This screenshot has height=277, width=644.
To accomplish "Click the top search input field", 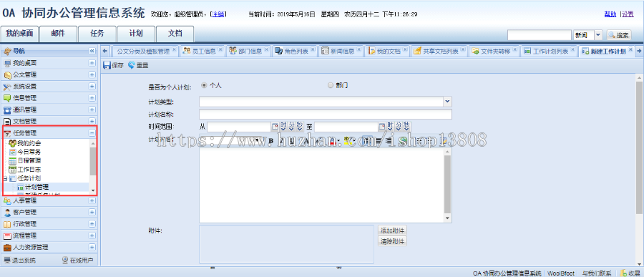I will 540,35.
